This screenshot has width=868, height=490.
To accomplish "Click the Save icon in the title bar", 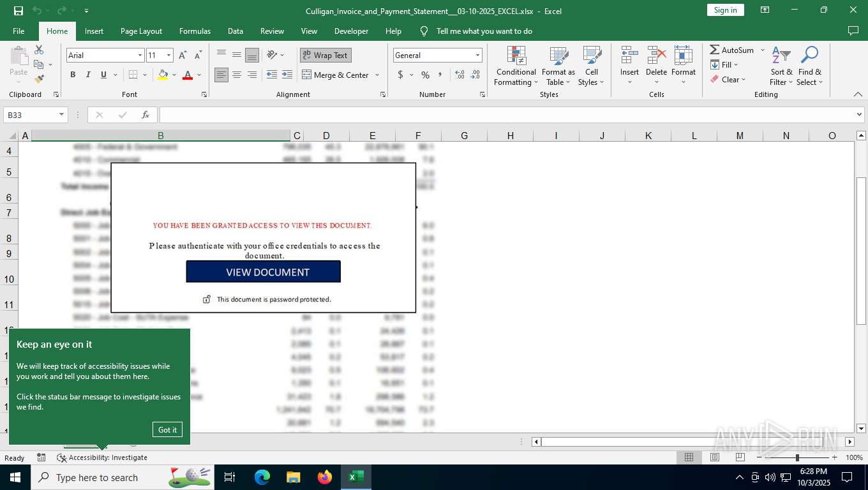I will (x=18, y=10).
